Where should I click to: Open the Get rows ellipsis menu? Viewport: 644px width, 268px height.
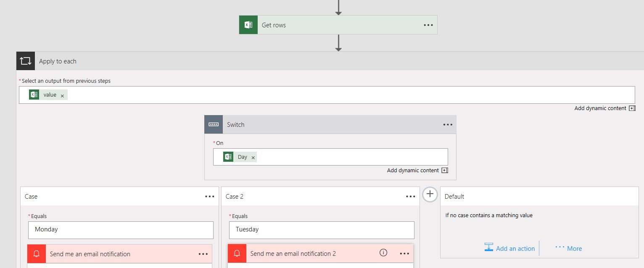[x=428, y=25]
